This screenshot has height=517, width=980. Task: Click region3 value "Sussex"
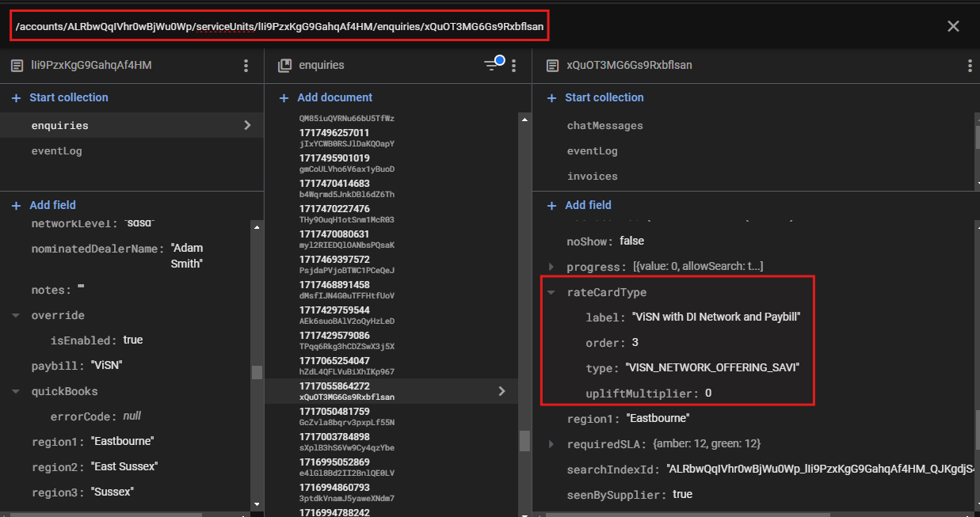(x=112, y=492)
